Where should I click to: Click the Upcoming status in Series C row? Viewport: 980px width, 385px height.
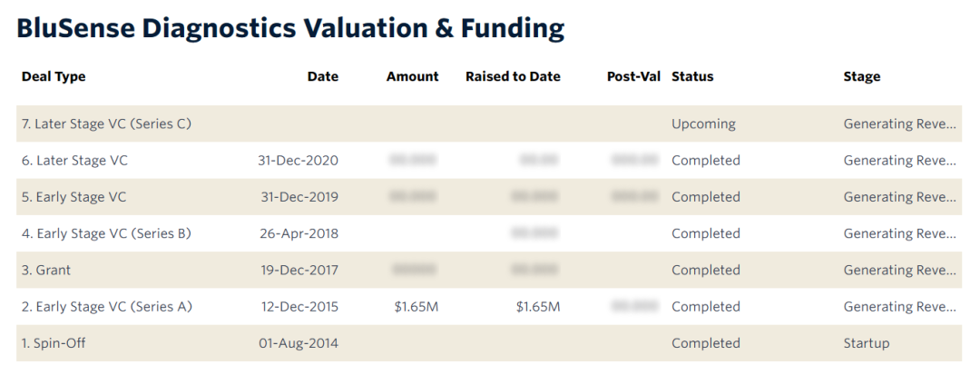703,124
